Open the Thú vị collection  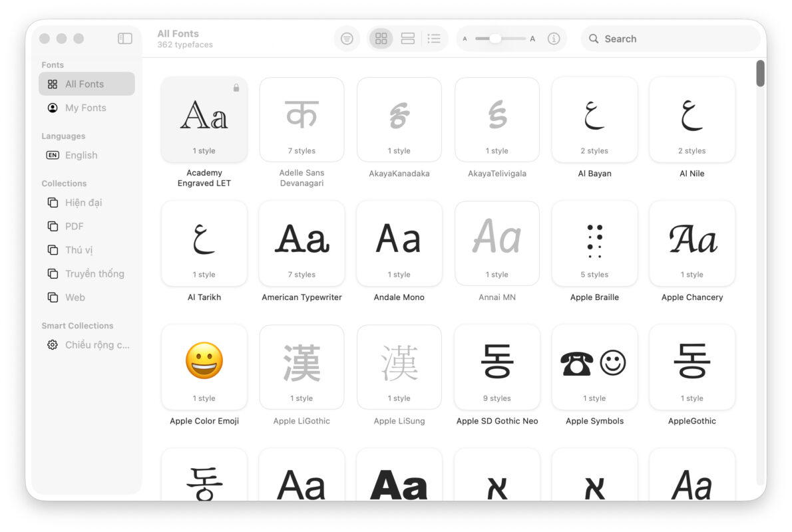[x=87, y=250]
